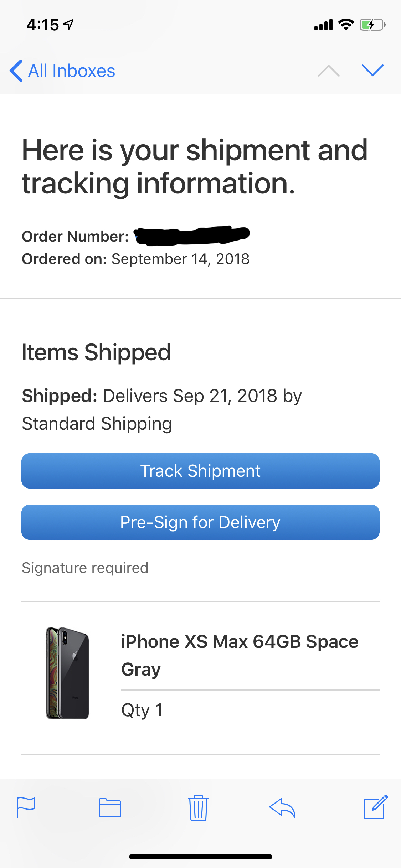
Task: Go to next message with down chevron
Action: (x=372, y=70)
